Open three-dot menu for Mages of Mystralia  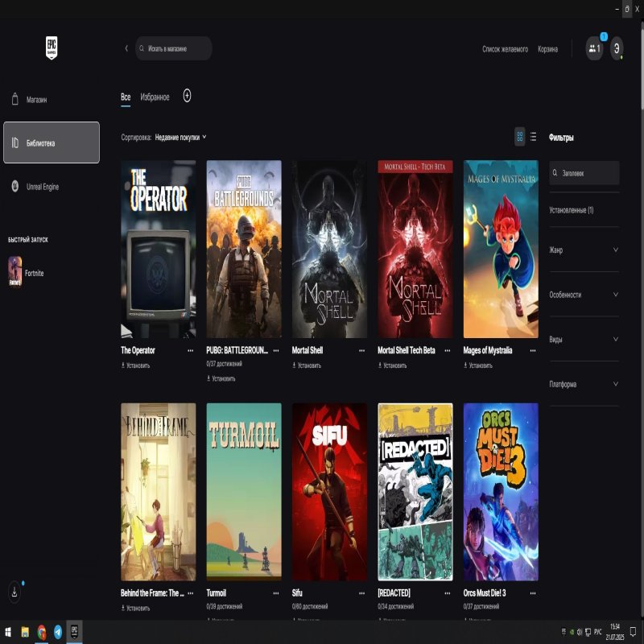click(533, 351)
